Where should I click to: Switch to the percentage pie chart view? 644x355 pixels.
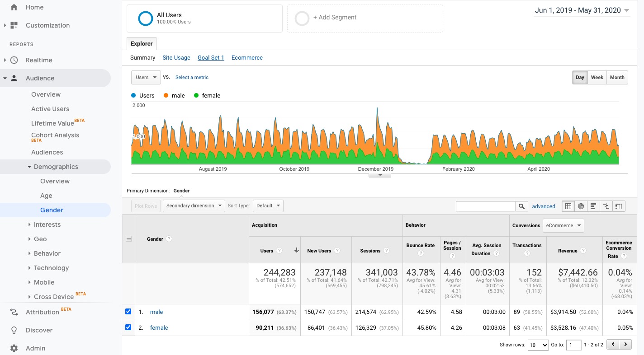pyautogui.click(x=581, y=206)
